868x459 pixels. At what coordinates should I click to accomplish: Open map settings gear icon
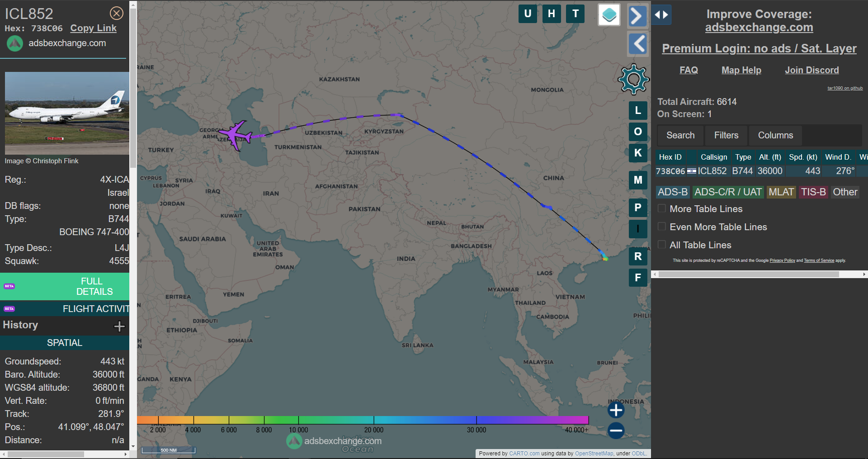[x=633, y=80]
